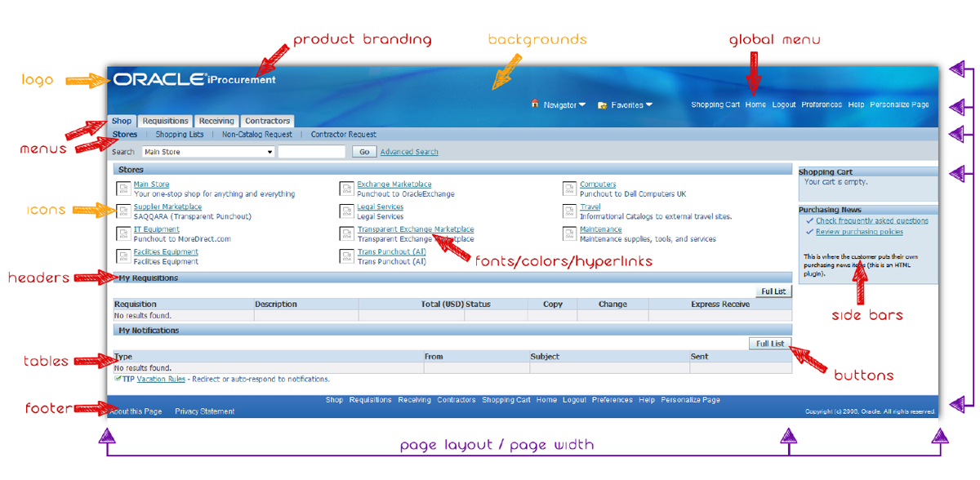Switch to the Receiving tab
The height and width of the screenshot is (480, 980).
point(216,121)
